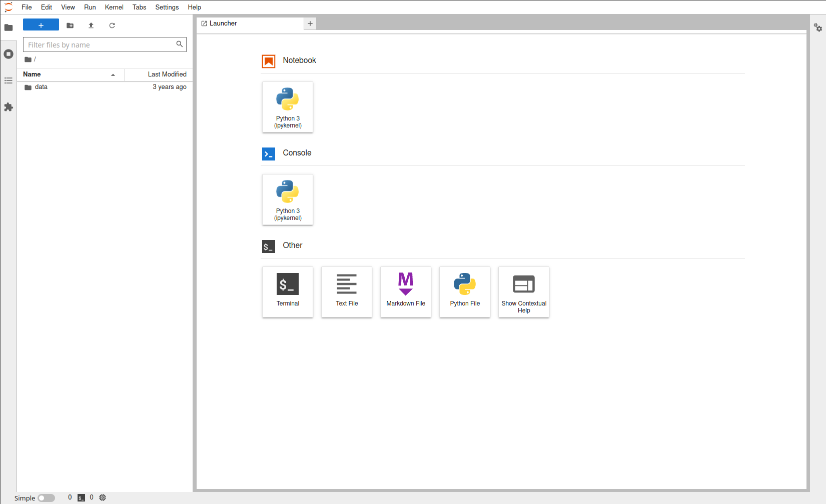Open the File Browser sidebar icon
Viewport: 826px width, 504px height.
[9, 27]
